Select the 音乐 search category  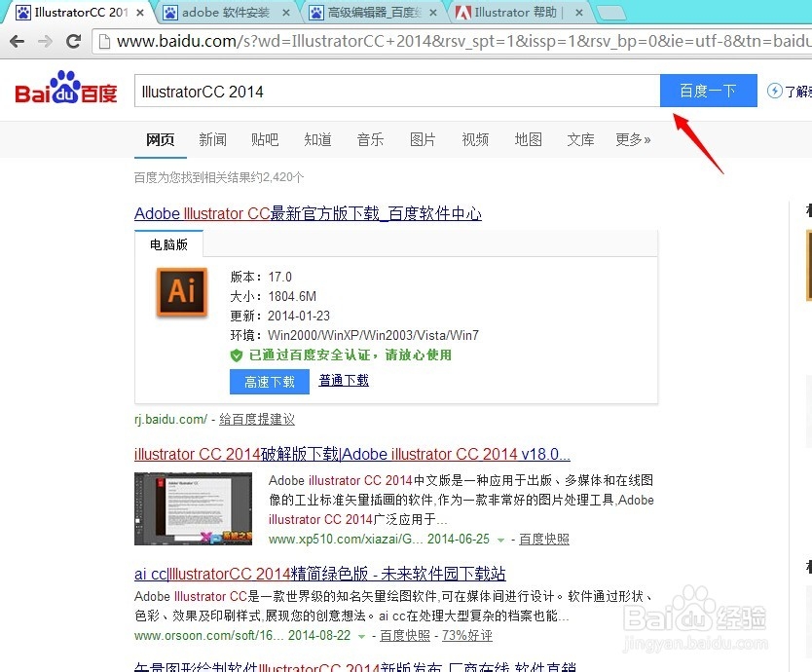(370, 139)
